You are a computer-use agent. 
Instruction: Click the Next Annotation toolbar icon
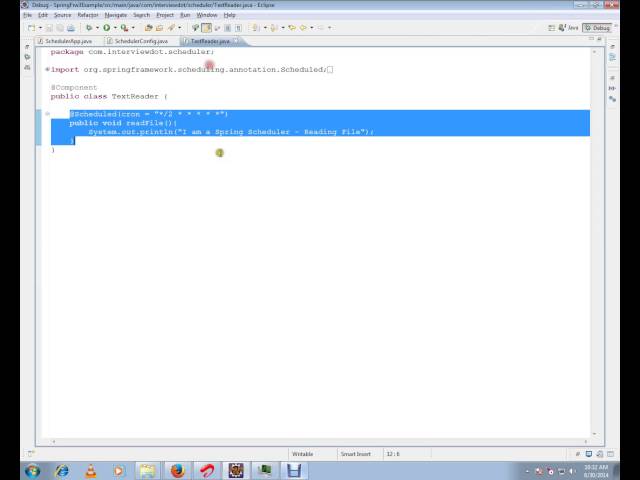pos(256,28)
